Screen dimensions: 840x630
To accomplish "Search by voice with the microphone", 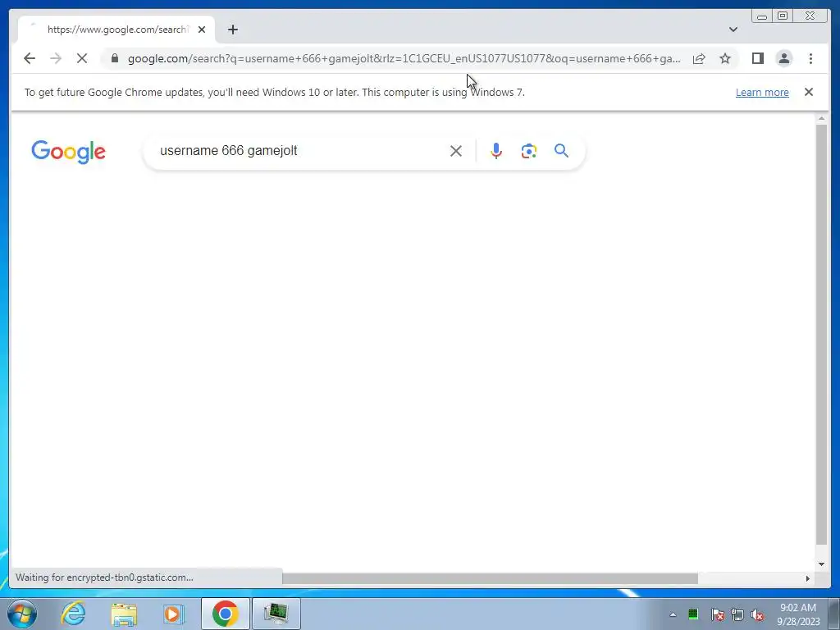I will point(496,151).
